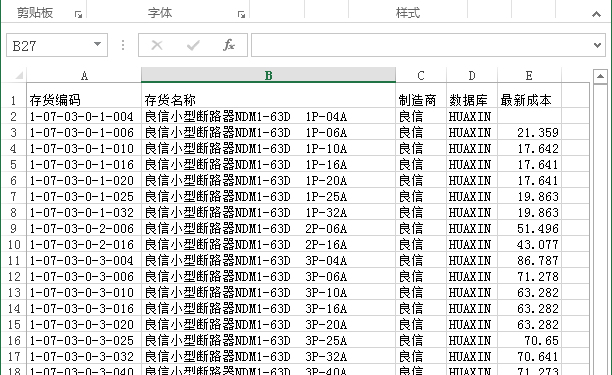Click the formula bar three-dot handle
Viewport: 612px width, 375px height.
pyautogui.click(x=123, y=45)
